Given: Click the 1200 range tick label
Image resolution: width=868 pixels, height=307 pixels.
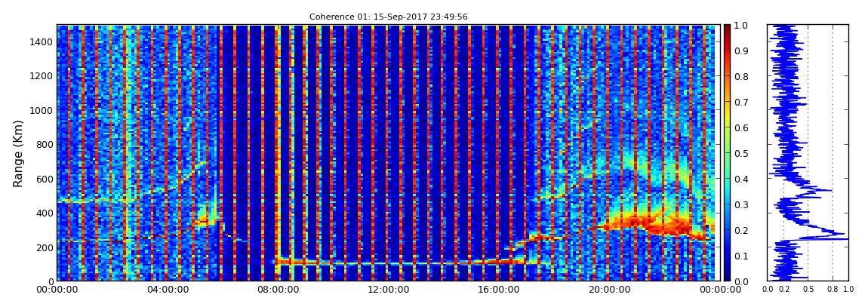Looking at the screenshot, I should coord(42,75).
